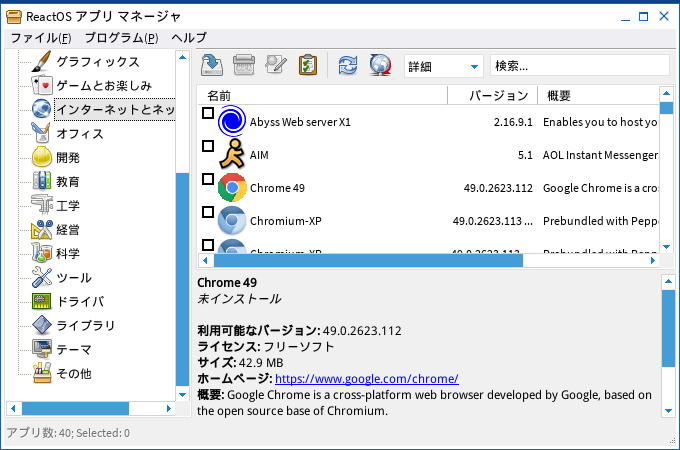Viewport: 680px width, 450px height.
Task: Click status bar text アプリ数: 40
Action: pyautogui.click(x=38, y=433)
